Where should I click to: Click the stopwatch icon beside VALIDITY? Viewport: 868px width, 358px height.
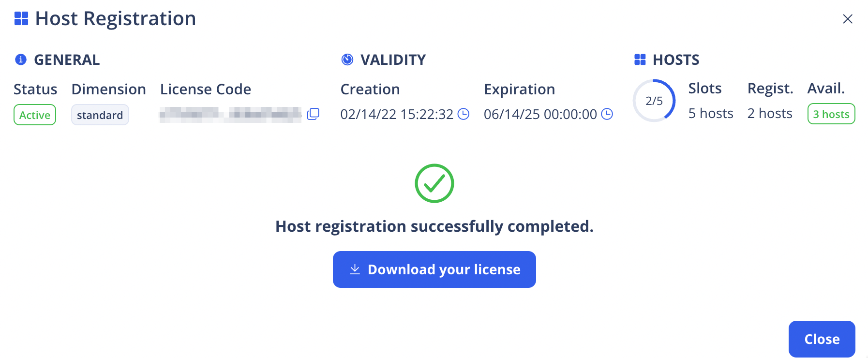(347, 59)
